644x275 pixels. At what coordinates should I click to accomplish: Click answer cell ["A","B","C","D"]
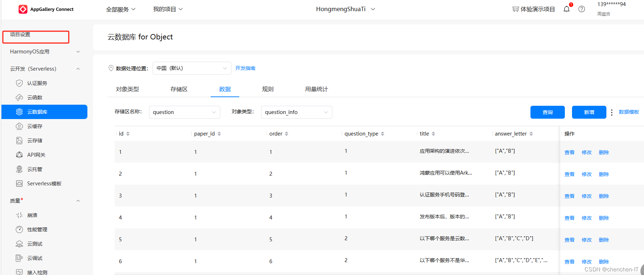(514, 238)
